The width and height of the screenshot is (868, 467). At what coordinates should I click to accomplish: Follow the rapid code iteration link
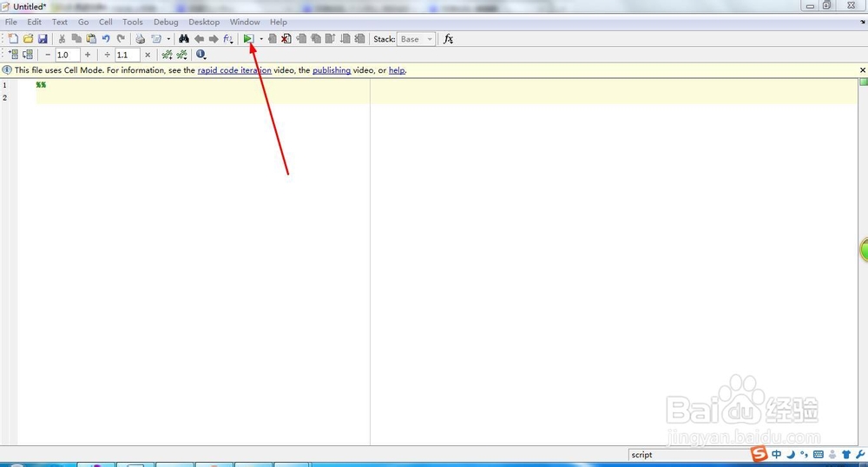234,70
